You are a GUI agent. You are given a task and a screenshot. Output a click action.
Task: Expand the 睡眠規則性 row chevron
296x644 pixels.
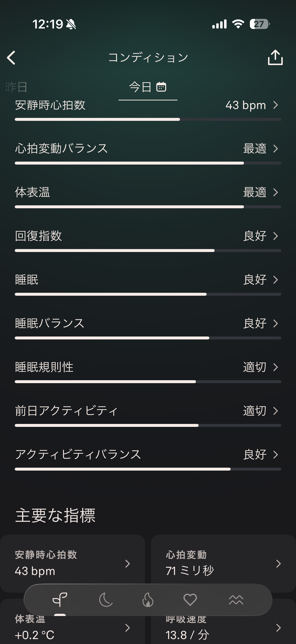point(276,367)
